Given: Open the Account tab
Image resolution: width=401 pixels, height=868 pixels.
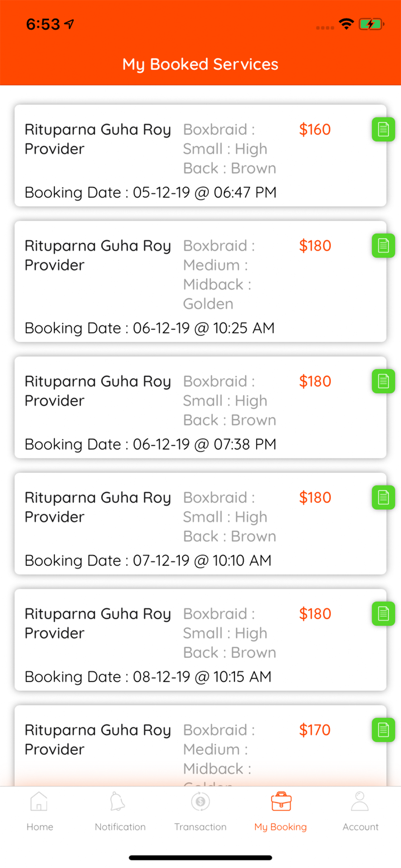Looking at the screenshot, I should pyautogui.click(x=361, y=812).
